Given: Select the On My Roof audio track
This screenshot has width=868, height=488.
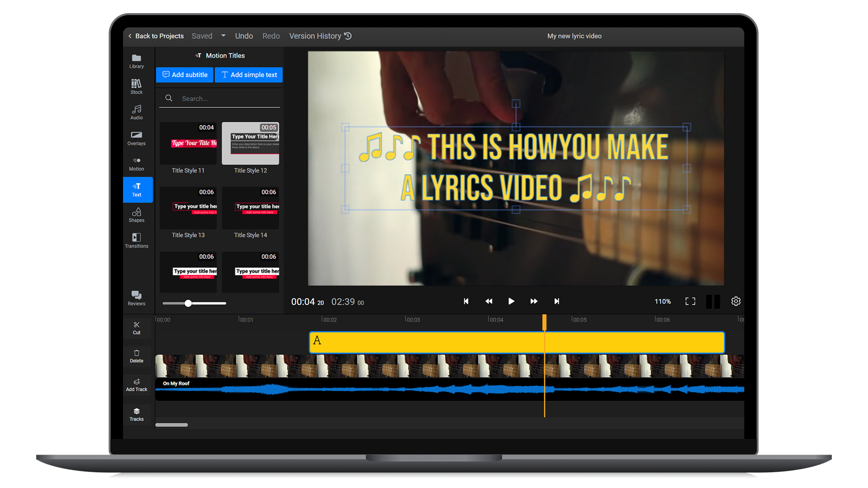Looking at the screenshot, I should [449, 389].
